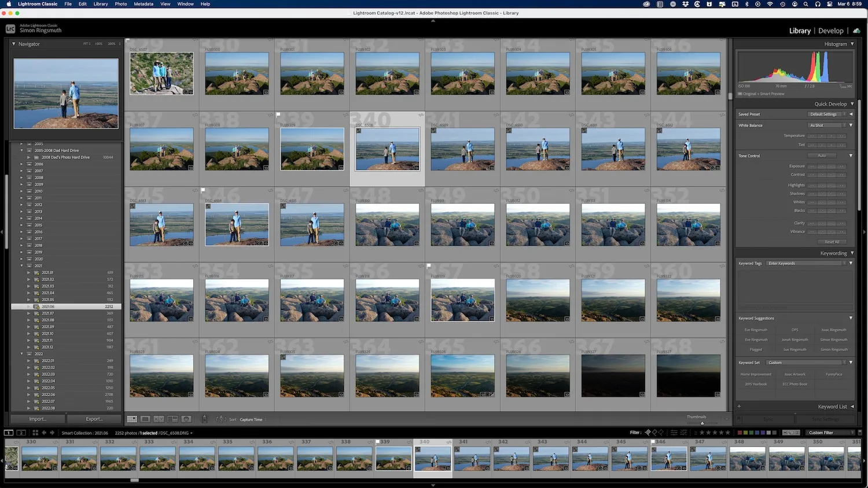Switch to Grid view in the toolbar

pos(132,419)
